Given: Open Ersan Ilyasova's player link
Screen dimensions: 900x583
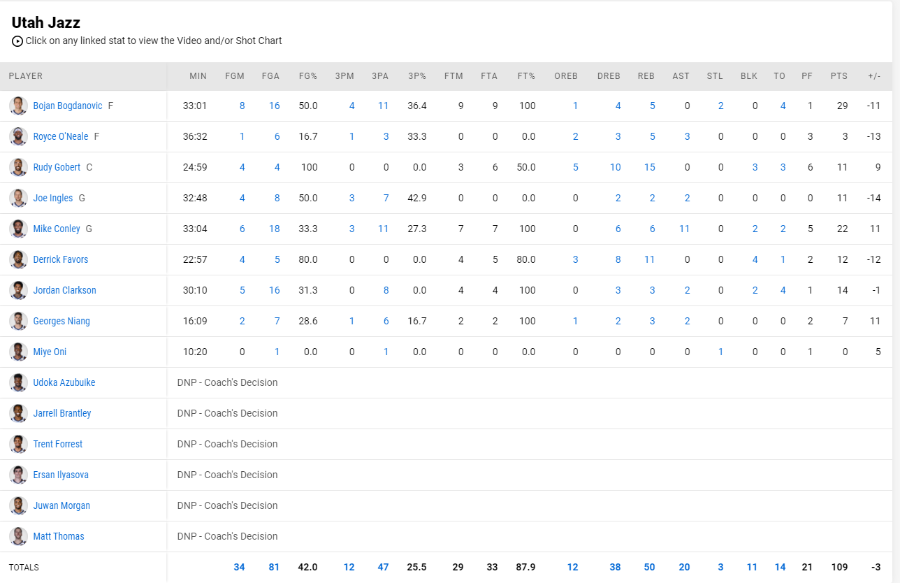Looking at the screenshot, I should tap(61, 475).
